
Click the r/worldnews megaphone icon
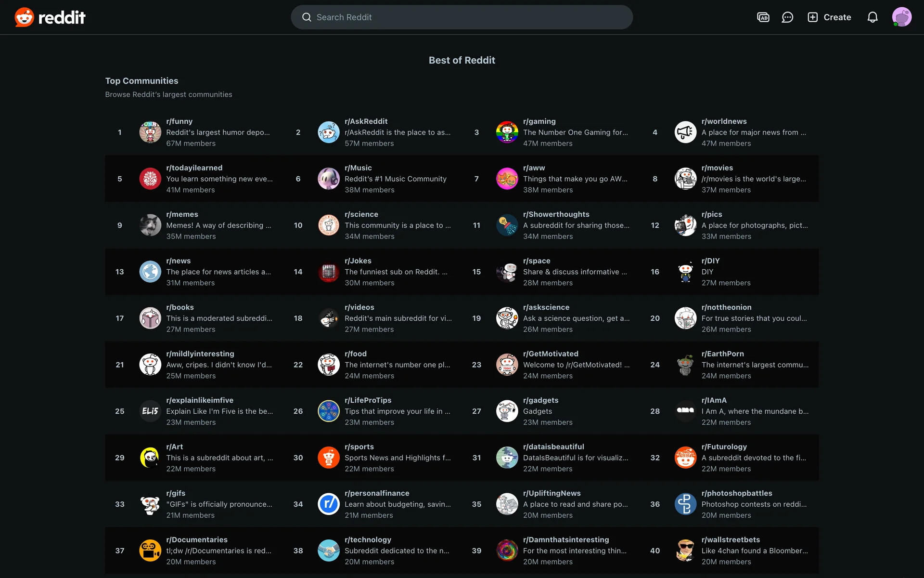685,132
